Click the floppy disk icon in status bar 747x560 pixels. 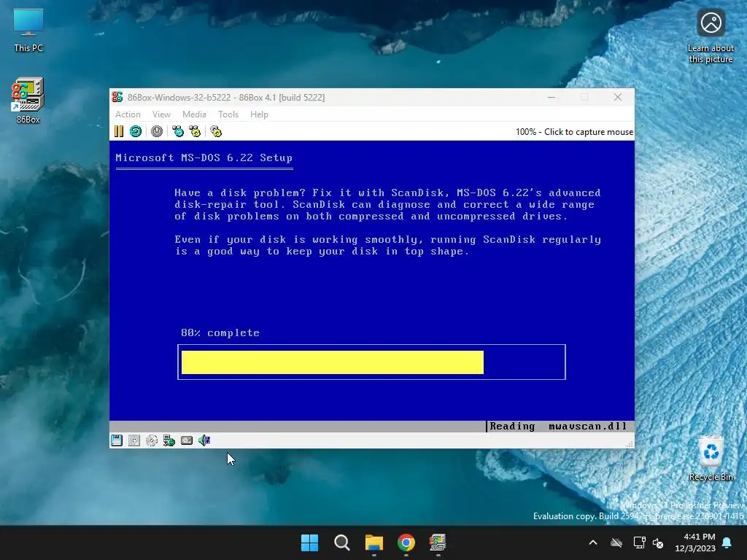pos(117,440)
